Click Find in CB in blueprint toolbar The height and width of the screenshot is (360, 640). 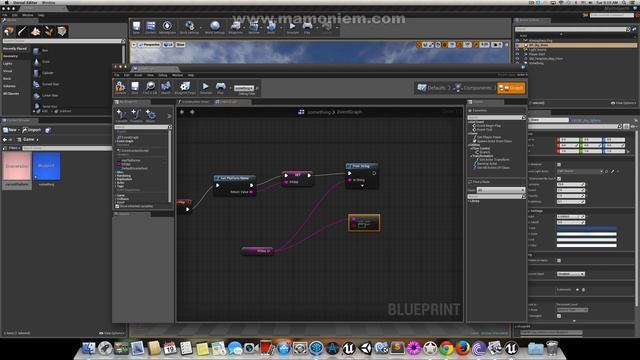point(150,87)
